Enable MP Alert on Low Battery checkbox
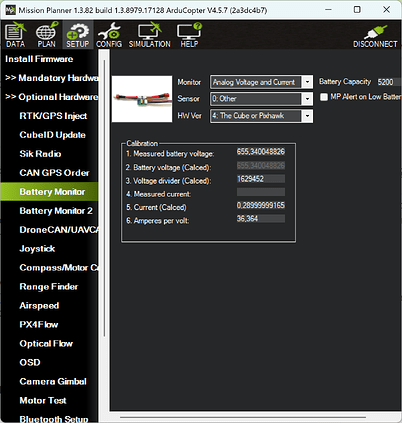402x423 pixels. 324,97
